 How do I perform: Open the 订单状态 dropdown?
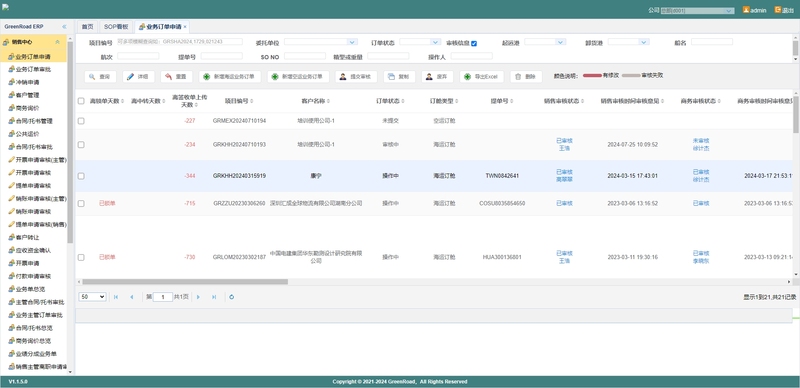(435, 42)
